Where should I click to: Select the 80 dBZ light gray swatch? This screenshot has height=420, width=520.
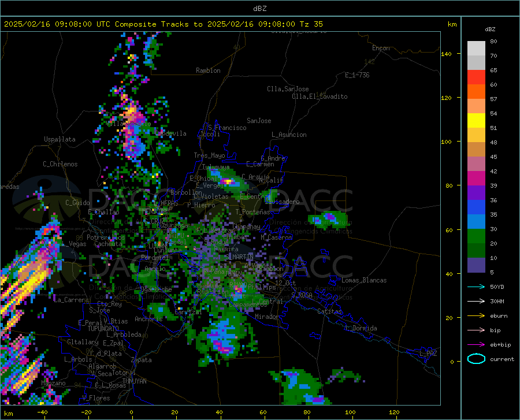476,49
